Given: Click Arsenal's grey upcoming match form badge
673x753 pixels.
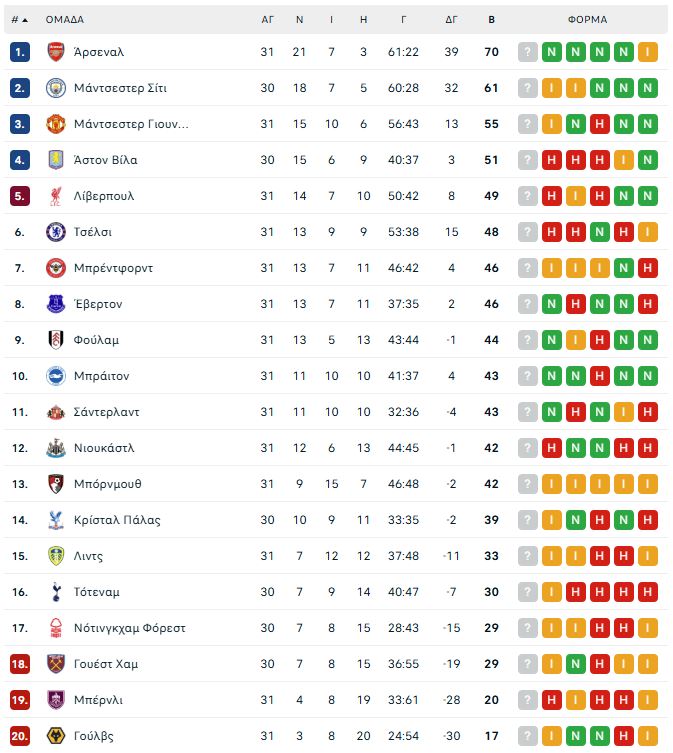Looking at the screenshot, I should pyautogui.click(x=528, y=52).
